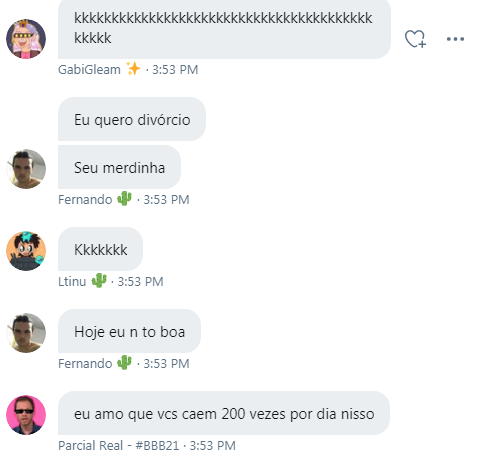This screenshot has width=504, height=459.
Task: Click the 'Parcial Real - #BBB21' sender name
Action: pyautogui.click(x=119, y=446)
